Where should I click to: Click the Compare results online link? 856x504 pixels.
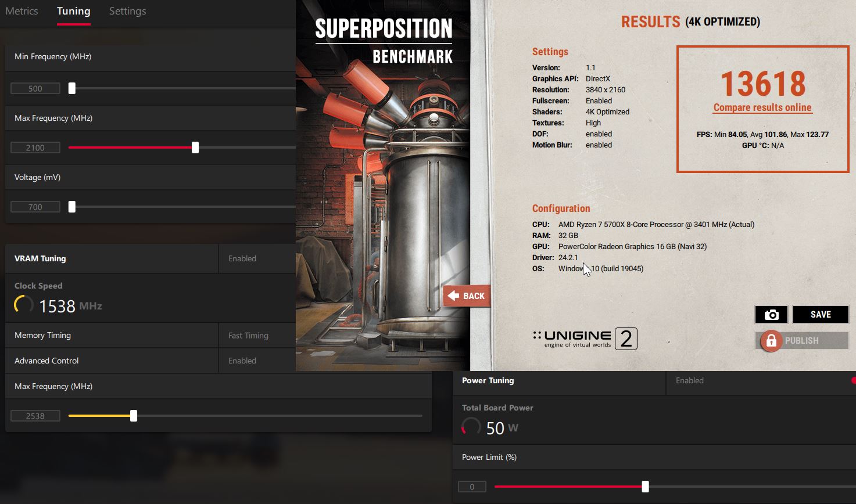pos(762,107)
